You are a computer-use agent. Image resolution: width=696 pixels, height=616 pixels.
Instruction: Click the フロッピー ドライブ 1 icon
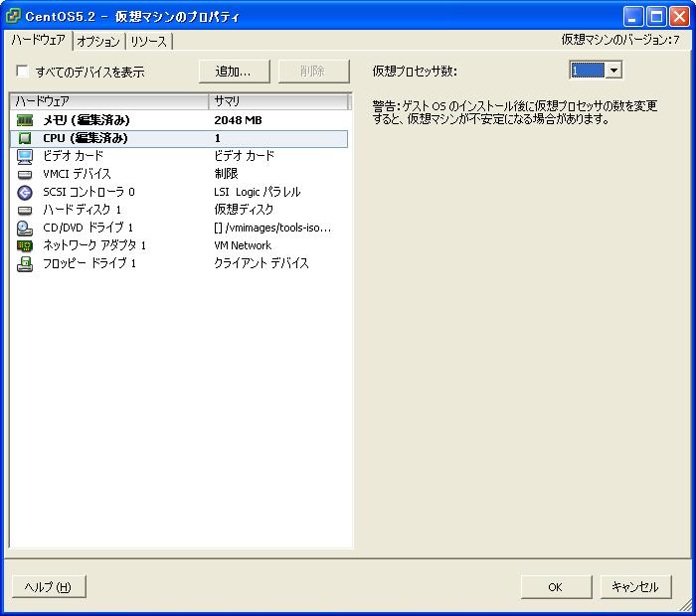[x=25, y=264]
